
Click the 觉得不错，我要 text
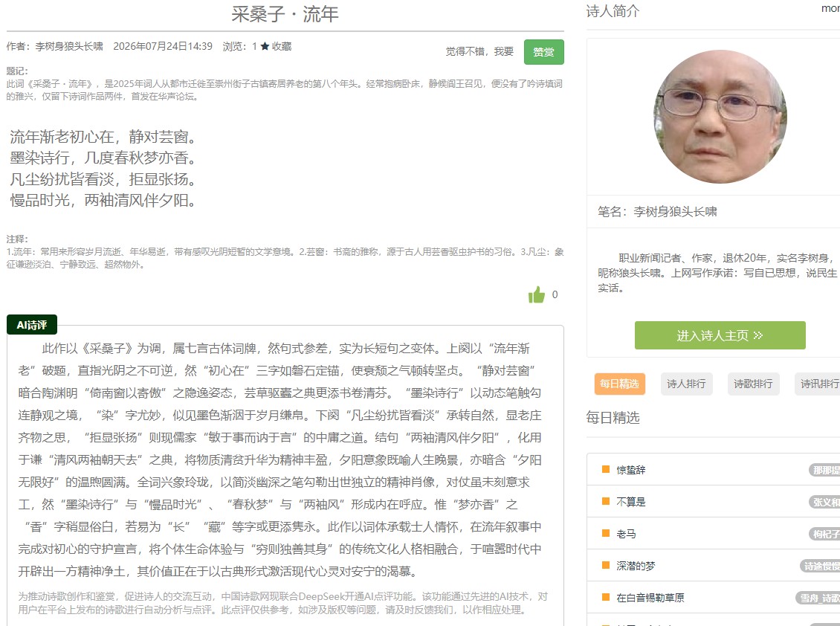click(479, 51)
